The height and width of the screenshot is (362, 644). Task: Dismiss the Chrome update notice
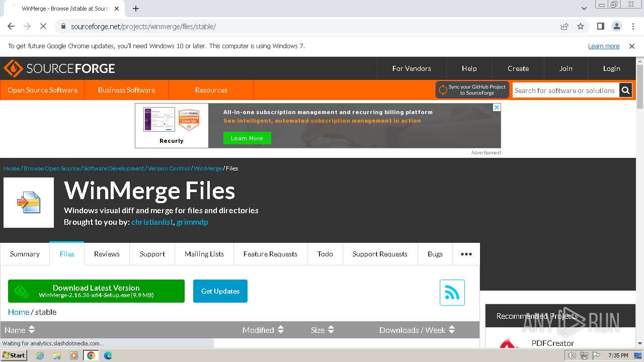click(x=632, y=46)
